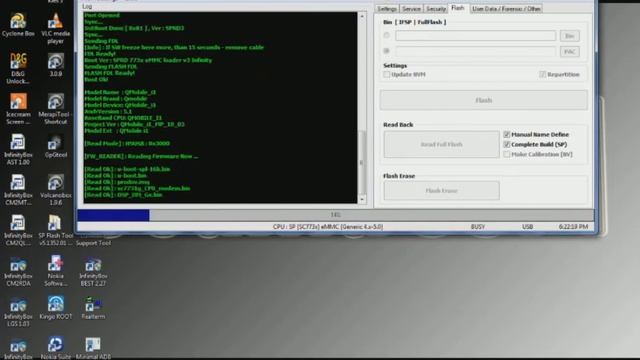640x360 pixels.
Task: Click the 'AndrVersion : 5.1' log line
Action: pyautogui.click(x=108, y=111)
